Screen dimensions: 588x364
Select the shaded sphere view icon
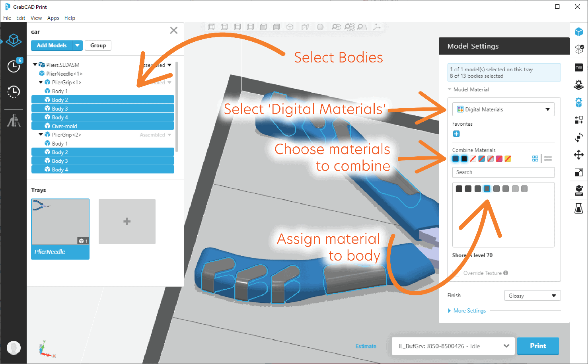320,27
